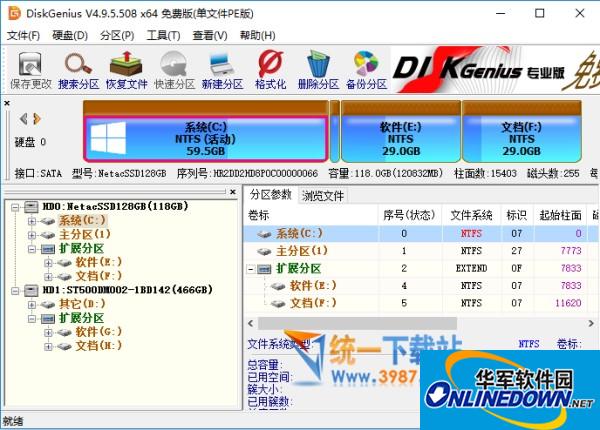600x430 pixels.
Task: Click the 起始柱面 column header
Action: tap(561, 215)
